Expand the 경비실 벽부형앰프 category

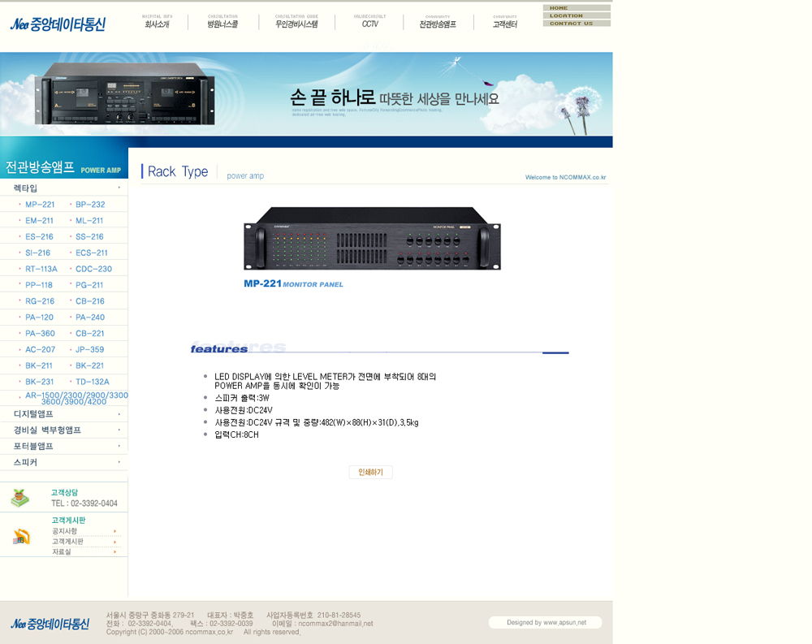click(47, 430)
